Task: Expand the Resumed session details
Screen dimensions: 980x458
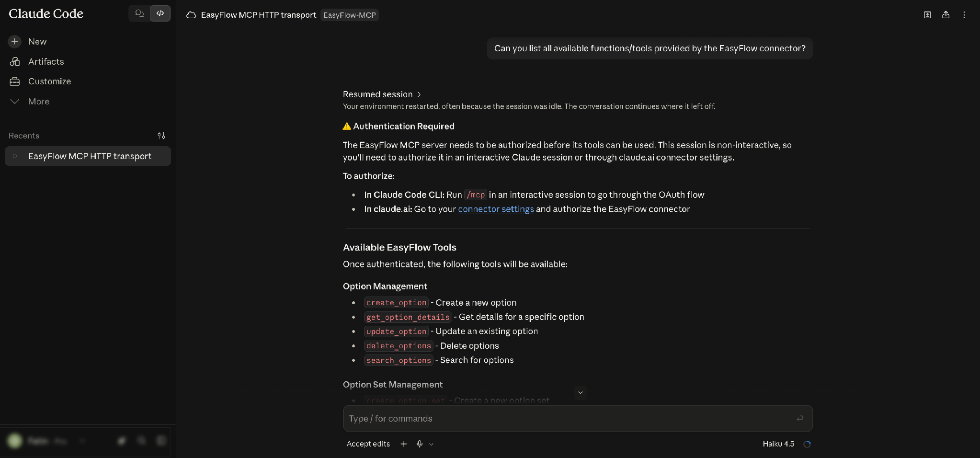Action: coord(382,94)
